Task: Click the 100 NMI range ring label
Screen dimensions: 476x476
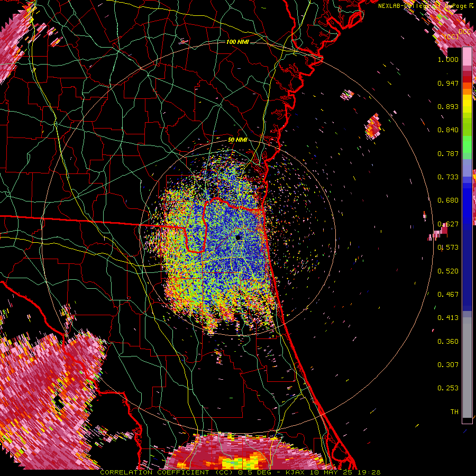Action: (x=237, y=42)
